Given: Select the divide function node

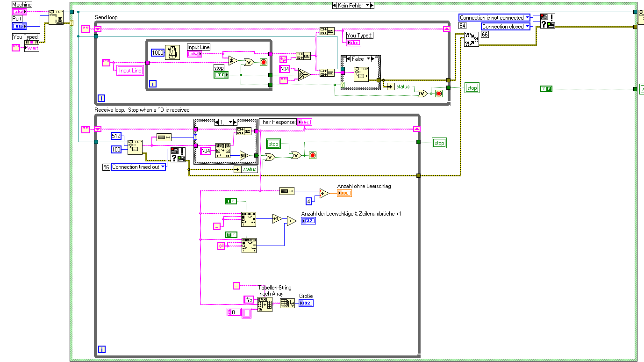Looking at the screenshot, I should pyautogui.click(x=324, y=193).
